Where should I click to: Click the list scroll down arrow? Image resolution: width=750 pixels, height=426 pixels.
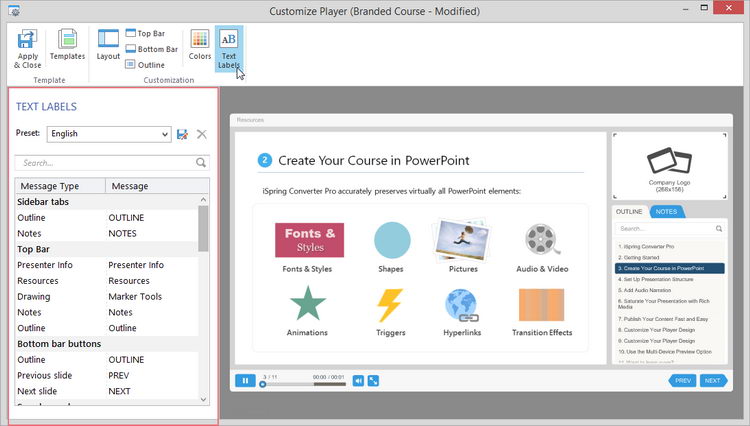(203, 399)
